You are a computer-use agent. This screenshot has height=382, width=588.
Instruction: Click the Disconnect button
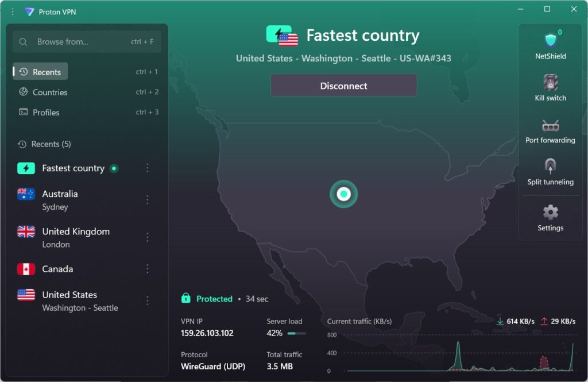(343, 86)
